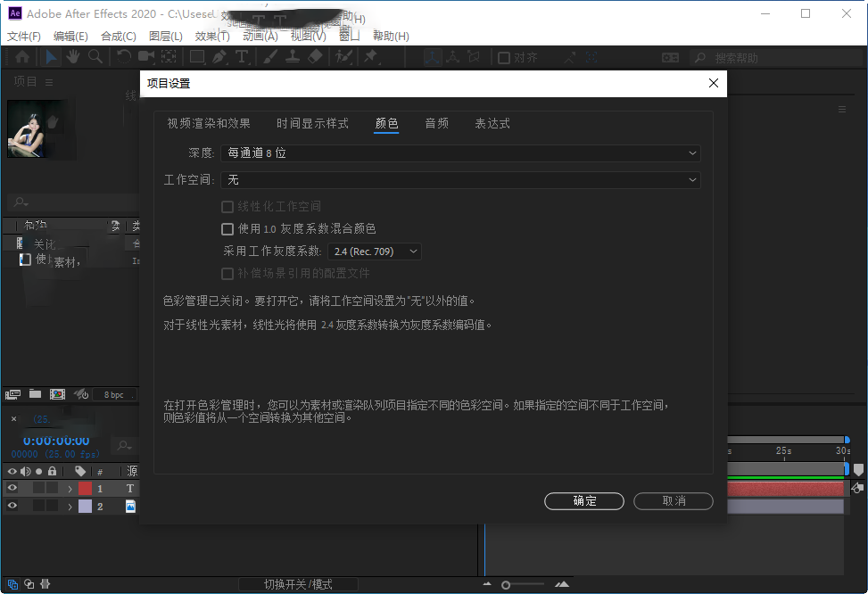This screenshot has height=594, width=868.
Task: Toggle the lock switch box for layer 2
Action: 52,506
